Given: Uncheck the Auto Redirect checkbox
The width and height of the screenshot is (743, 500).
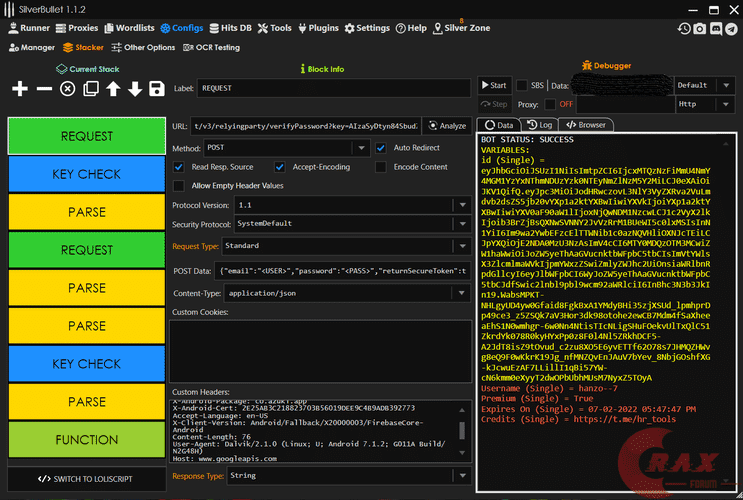Looking at the screenshot, I should point(382,147).
